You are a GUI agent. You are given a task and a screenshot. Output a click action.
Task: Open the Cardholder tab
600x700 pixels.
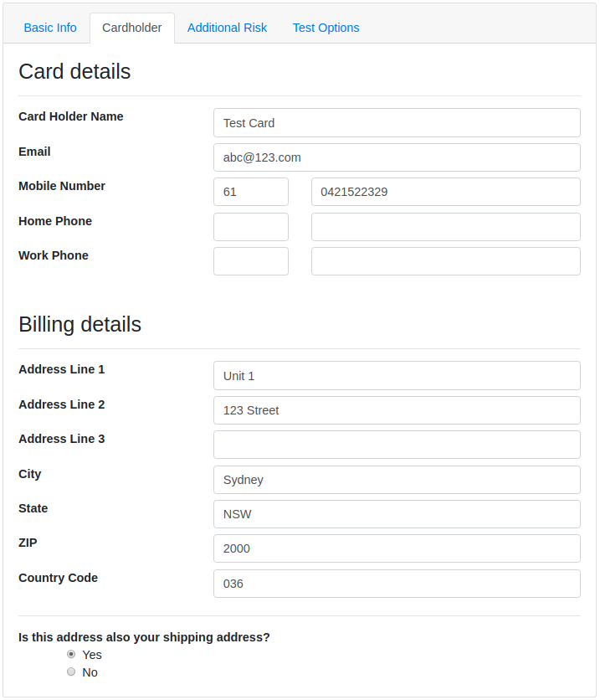(x=132, y=28)
